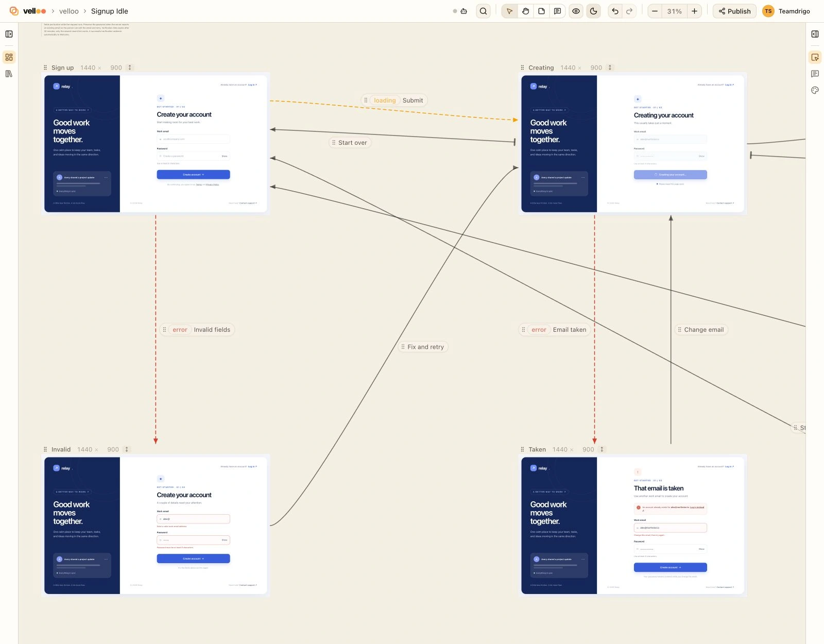
Task: Click the velloo breadcrumb link
Action: click(x=69, y=11)
